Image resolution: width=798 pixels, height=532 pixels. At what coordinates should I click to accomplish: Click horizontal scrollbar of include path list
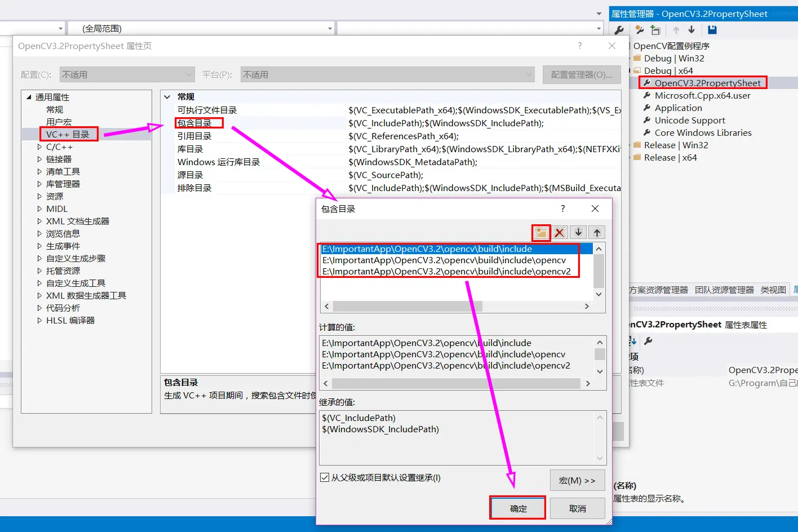pyautogui.click(x=407, y=306)
